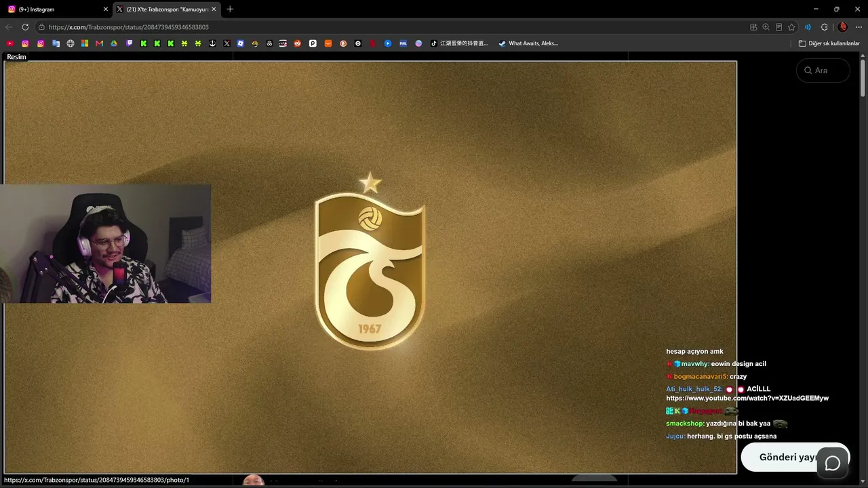Open the globe bookmark icon
This screenshot has height=488, width=868.
click(71, 43)
